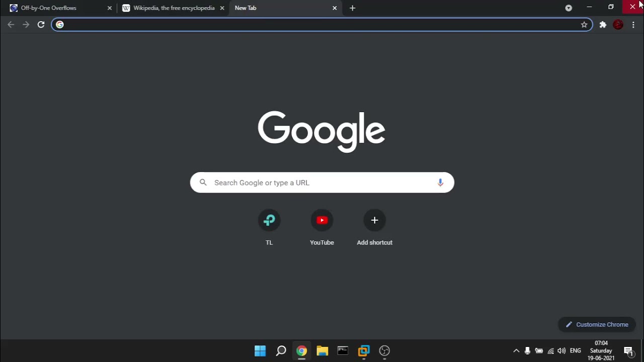
Task: Open Windows taskbar search
Action: (x=281, y=351)
